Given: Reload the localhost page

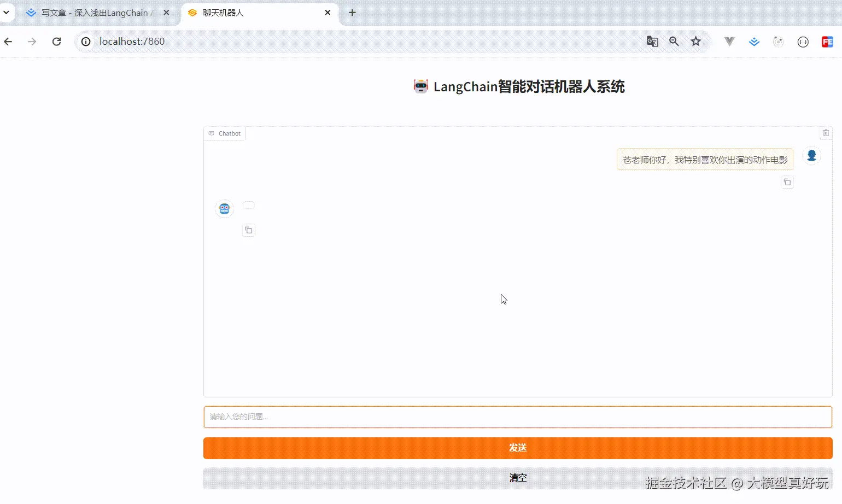Looking at the screenshot, I should point(56,42).
